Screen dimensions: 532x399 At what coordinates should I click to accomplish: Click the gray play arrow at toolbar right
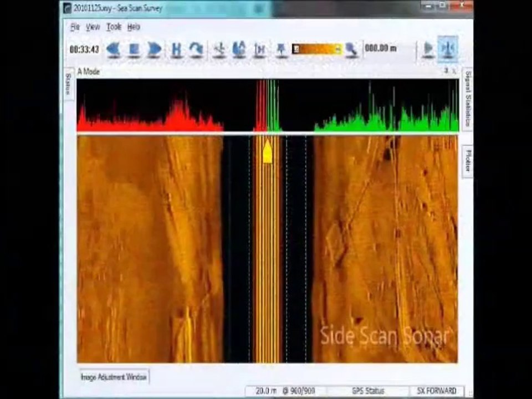tap(428, 49)
